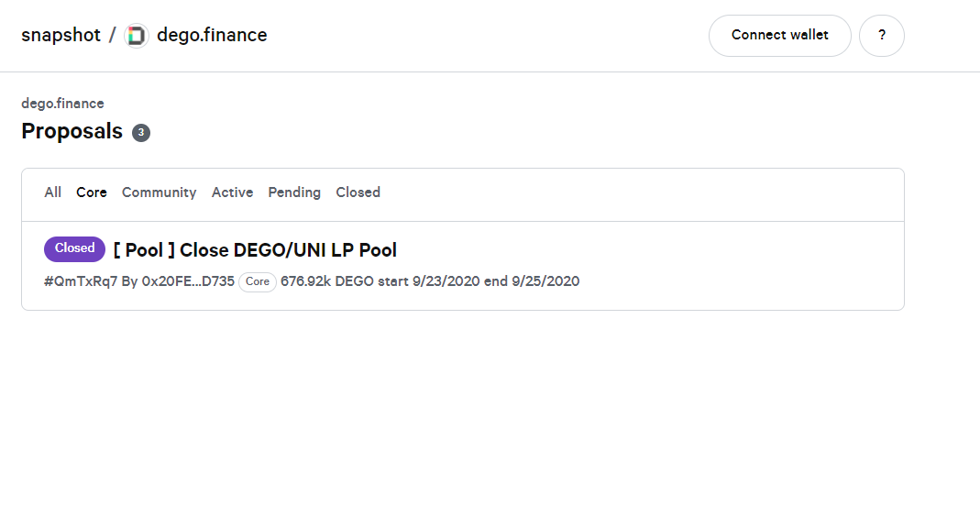This screenshot has width=980, height=506.
Task: Click the proposals count badge showing 3
Action: (x=141, y=132)
